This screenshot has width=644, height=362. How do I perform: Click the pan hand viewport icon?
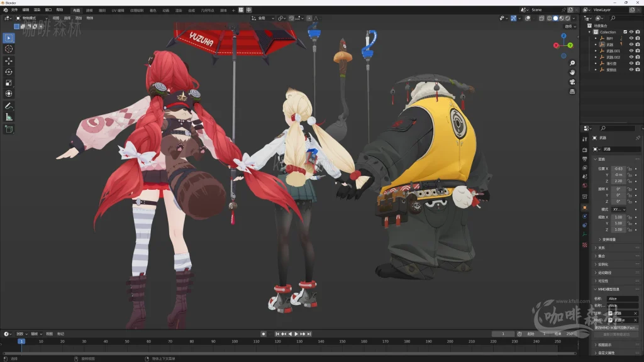[x=572, y=73]
